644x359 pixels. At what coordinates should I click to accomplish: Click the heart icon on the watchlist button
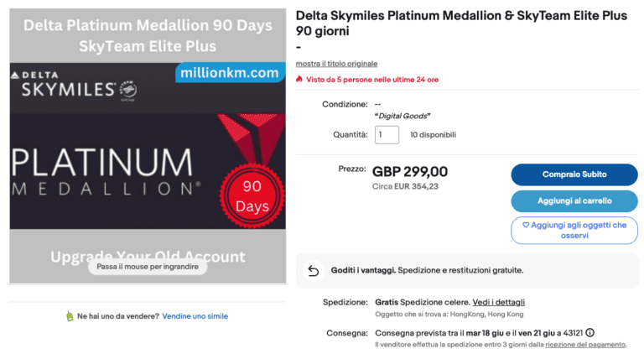526,225
